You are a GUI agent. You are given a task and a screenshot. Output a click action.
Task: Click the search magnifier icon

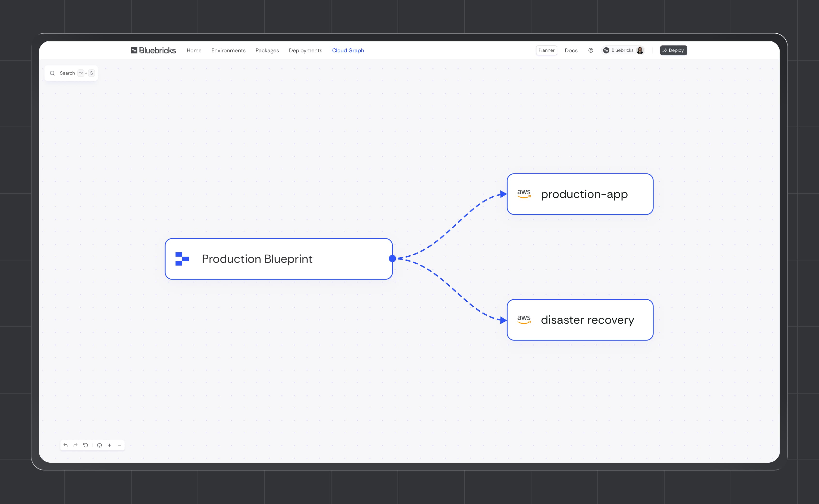pos(52,73)
